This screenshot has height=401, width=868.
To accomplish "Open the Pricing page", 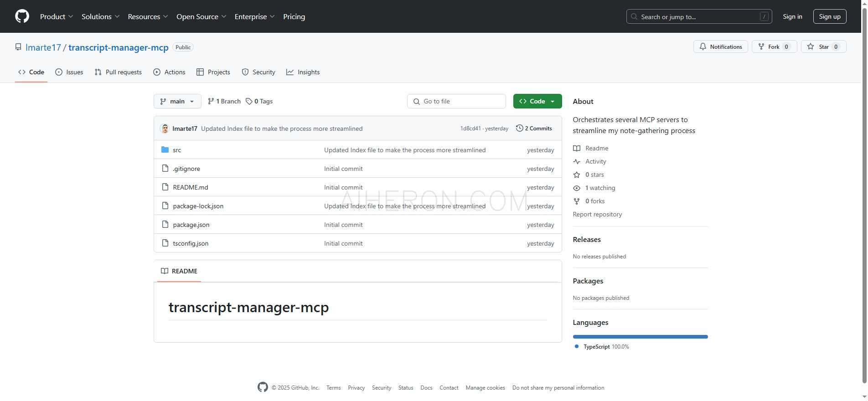I will (x=294, y=16).
